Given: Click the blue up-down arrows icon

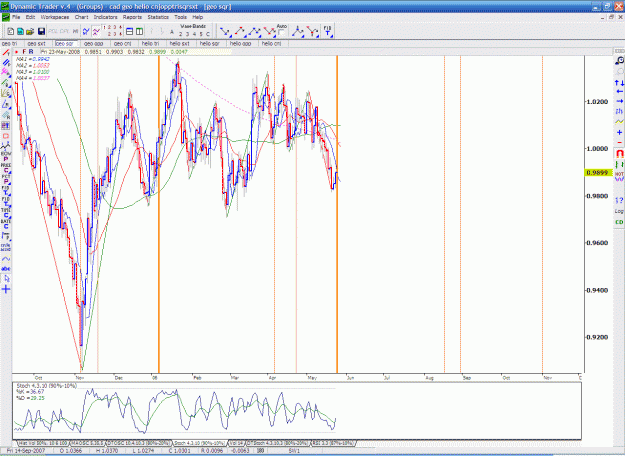Looking at the screenshot, I should tap(619, 83).
